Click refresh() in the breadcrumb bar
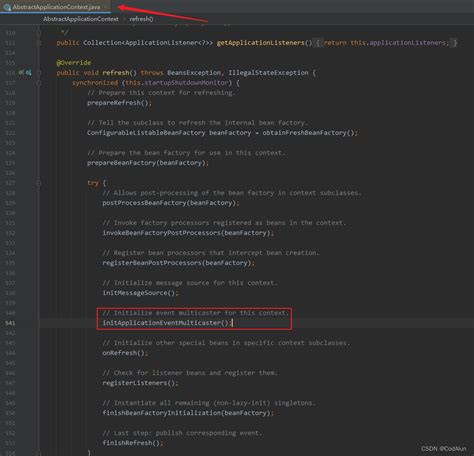The image size is (474, 456). (141, 19)
